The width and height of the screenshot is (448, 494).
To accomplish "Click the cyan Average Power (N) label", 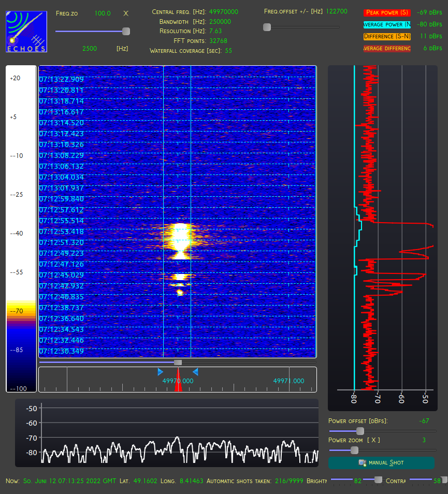I will click(387, 24).
